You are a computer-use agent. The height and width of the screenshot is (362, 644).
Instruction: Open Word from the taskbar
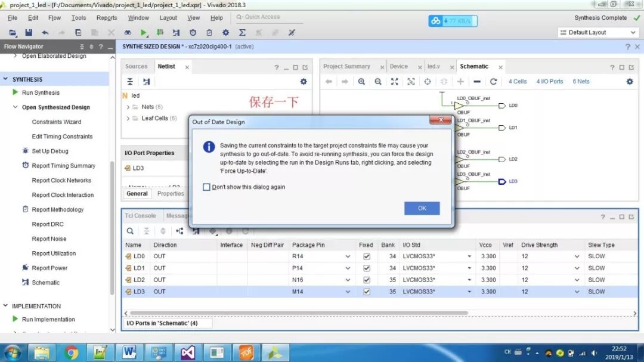[129, 352]
